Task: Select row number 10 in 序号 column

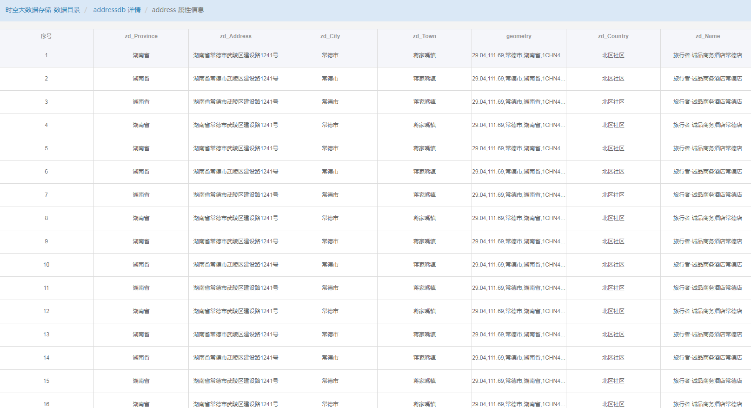Action: pos(46,264)
